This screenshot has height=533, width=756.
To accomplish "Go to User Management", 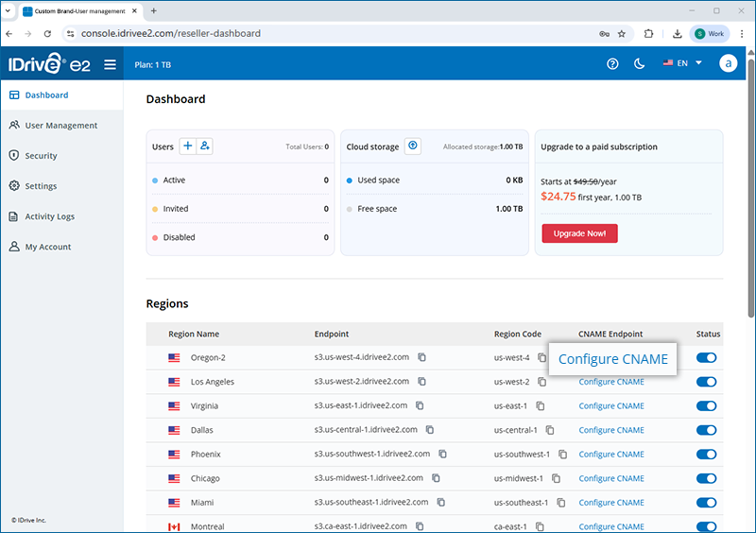I will [61, 126].
